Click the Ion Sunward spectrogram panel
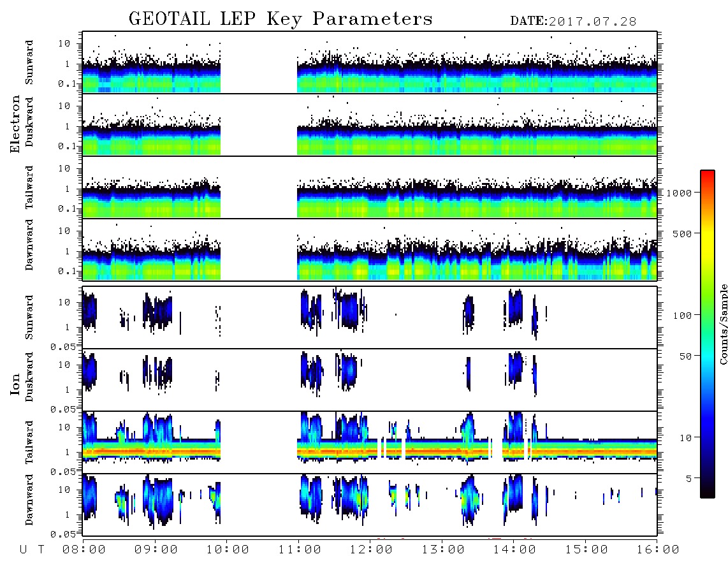This screenshot has height=561, width=728. [x=370, y=317]
